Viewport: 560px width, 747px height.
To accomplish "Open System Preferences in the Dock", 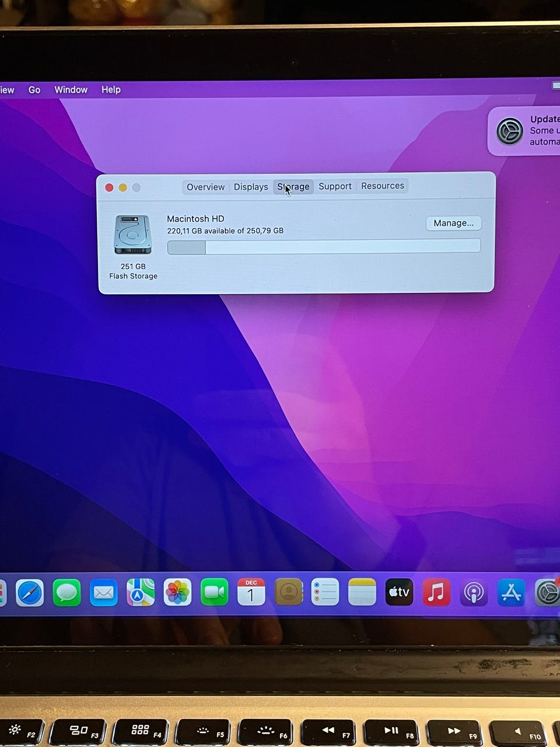I will point(547,593).
